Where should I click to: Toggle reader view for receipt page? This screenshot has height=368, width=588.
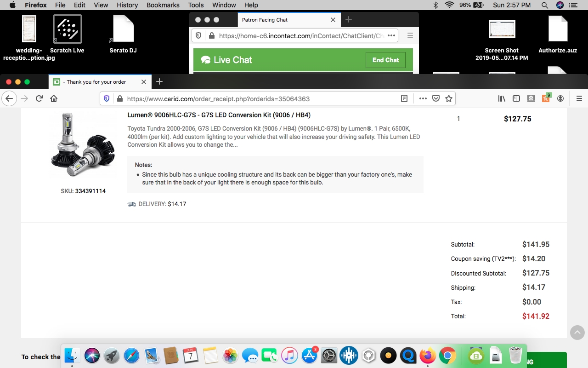coord(404,98)
